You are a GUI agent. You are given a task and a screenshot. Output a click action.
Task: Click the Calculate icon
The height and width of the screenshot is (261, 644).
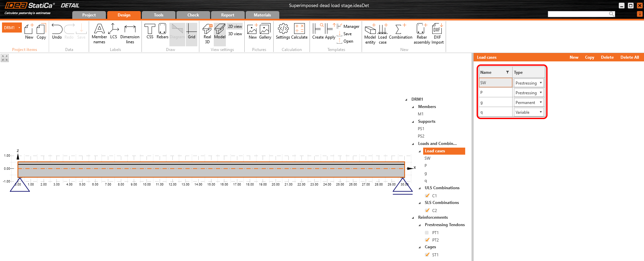(299, 31)
